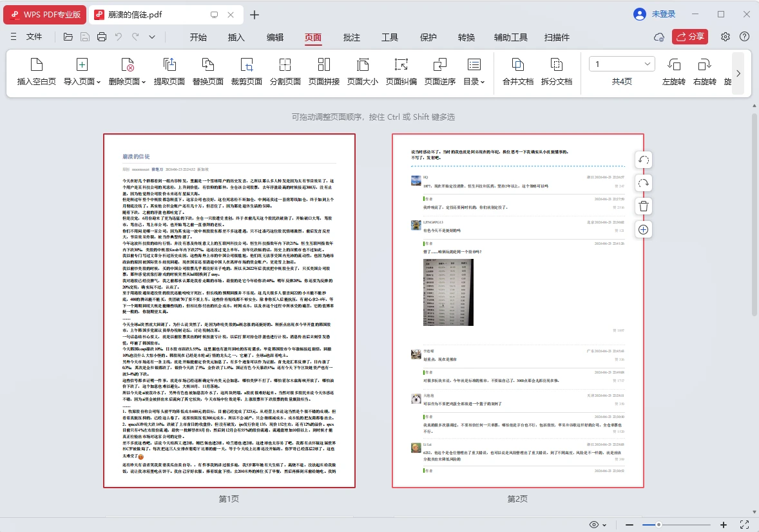Screen dimensions: 759x532
Task: Switch to the 批注 tab
Action: click(351, 37)
